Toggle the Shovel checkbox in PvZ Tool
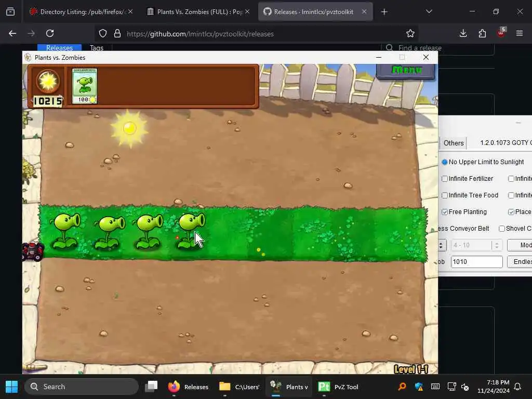This screenshot has height=399, width=532. coord(502,229)
